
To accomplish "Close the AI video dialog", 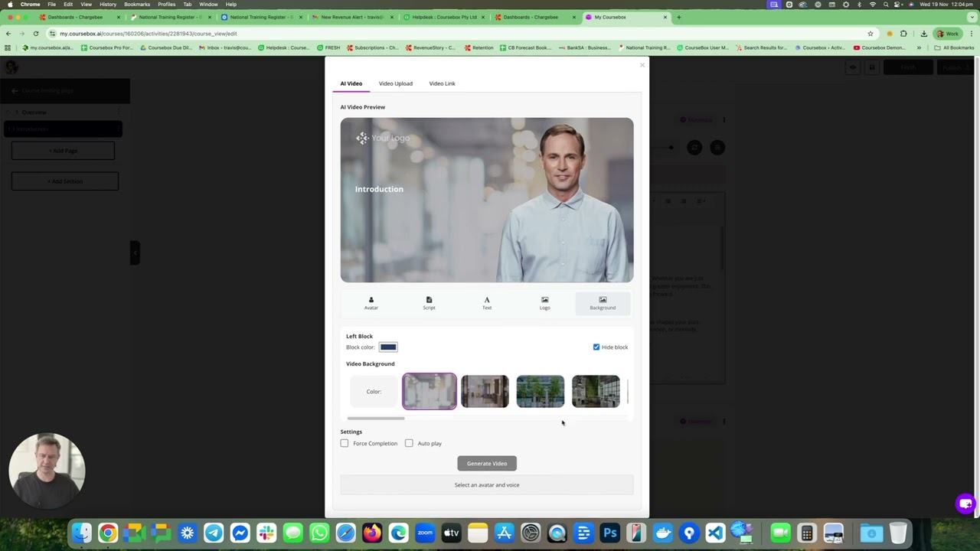I will coord(642,65).
